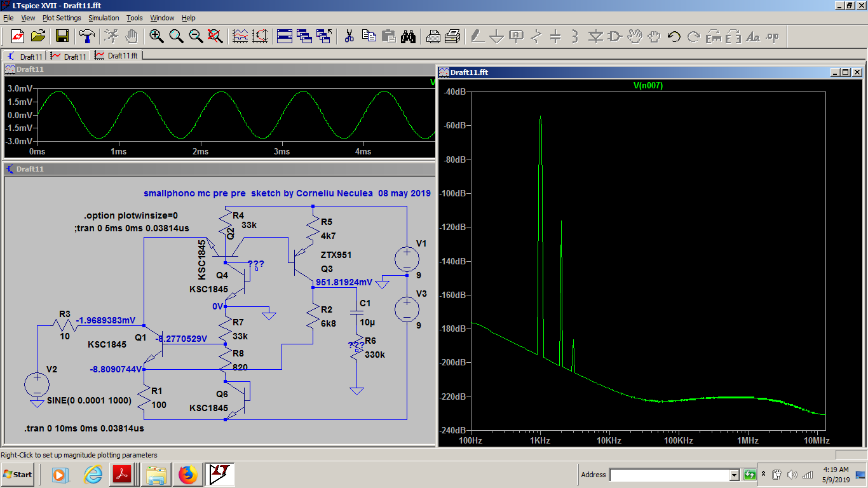868x488 pixels.
Task: Click the -60dB axis label in FFT plot
Action: pyautogui.click(x=455, y=126)
